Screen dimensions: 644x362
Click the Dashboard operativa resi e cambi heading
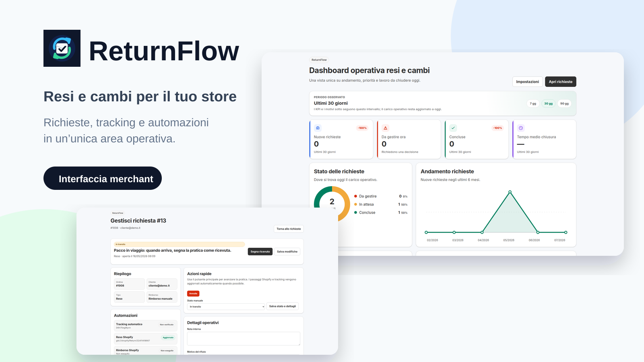(x=369, y=70)
